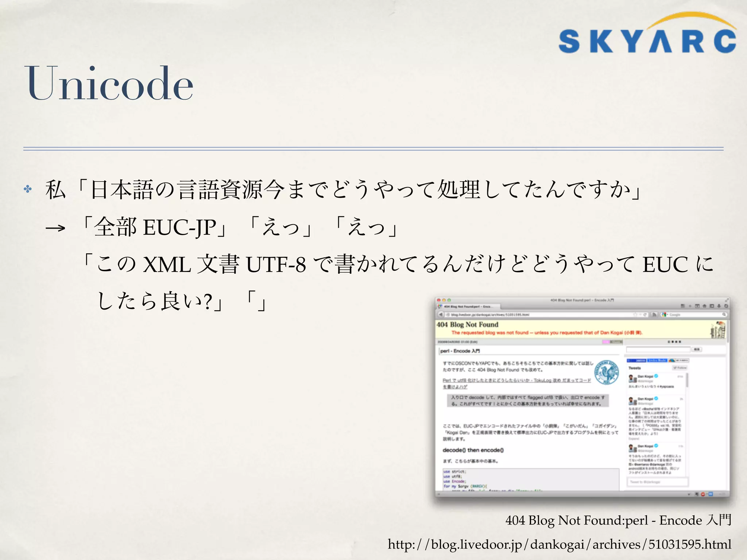Click the first Dan Kogai tweet avatar
Viewport: 747px width, 560px height.
click(632, 378)
